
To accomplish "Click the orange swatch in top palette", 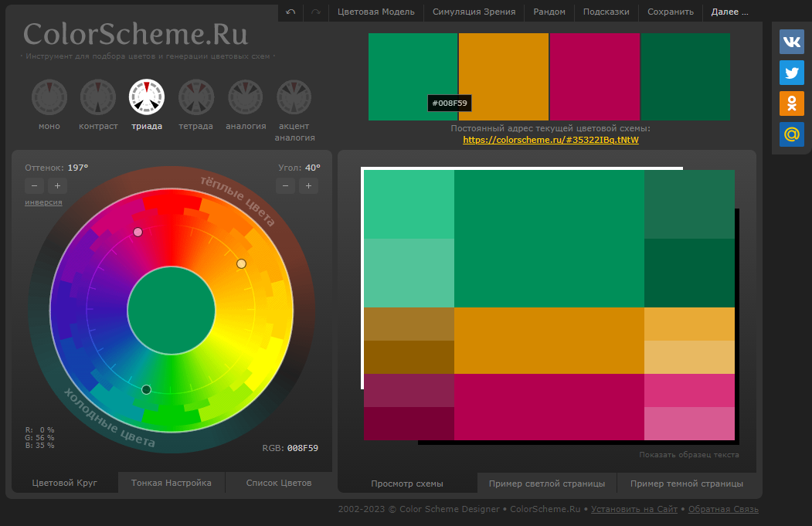I will point(504,76).
